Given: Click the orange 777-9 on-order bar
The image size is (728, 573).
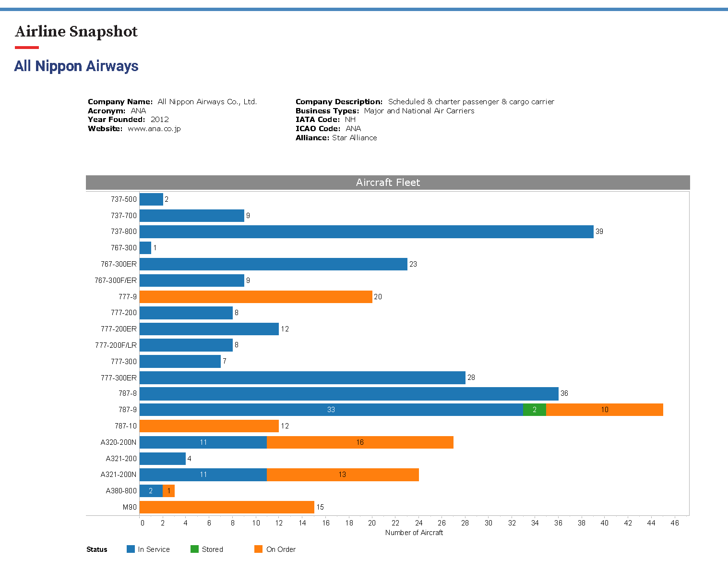Looking at the screenshot, I should pos(256,297).
